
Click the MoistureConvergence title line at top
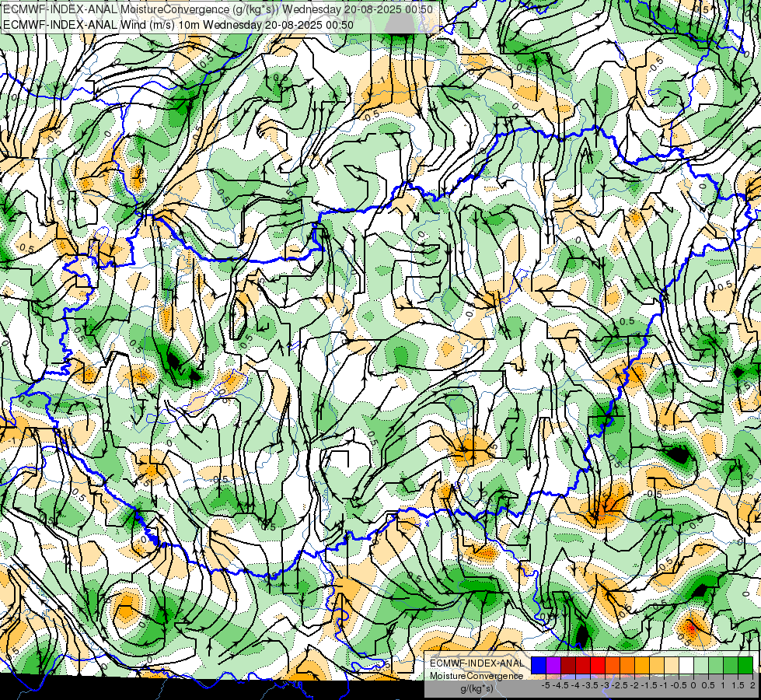[x=218, y=9]
